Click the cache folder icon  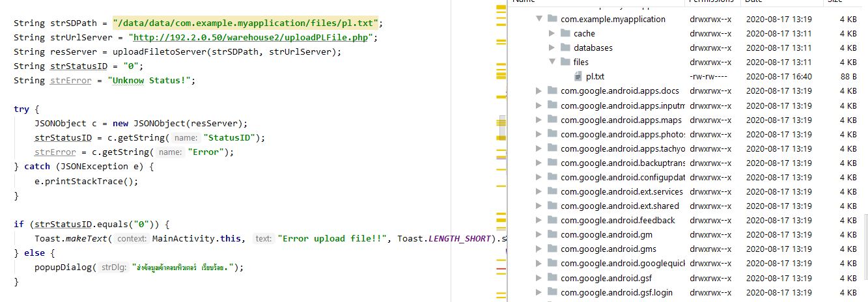566,33
